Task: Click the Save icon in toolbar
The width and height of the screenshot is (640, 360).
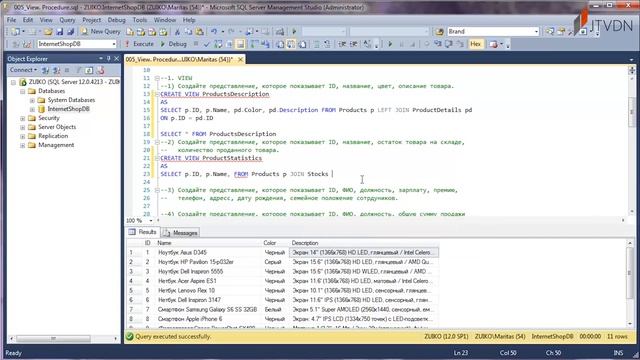Action: click(x=60, y=31)
